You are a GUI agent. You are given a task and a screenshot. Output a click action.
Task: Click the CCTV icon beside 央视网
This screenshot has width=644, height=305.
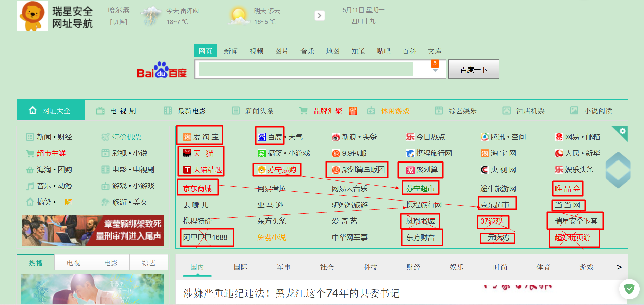pos(484,170)
